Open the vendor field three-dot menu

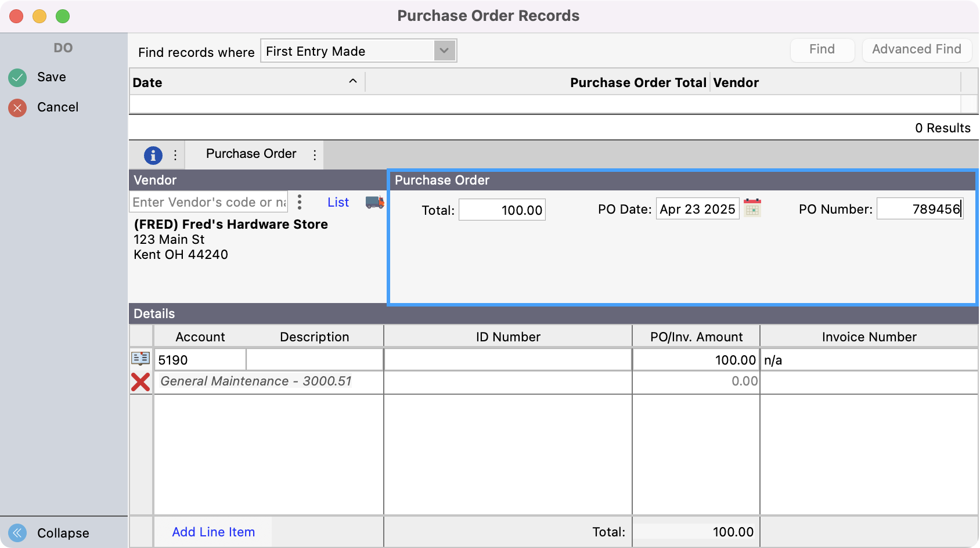(x=300, y=202)
